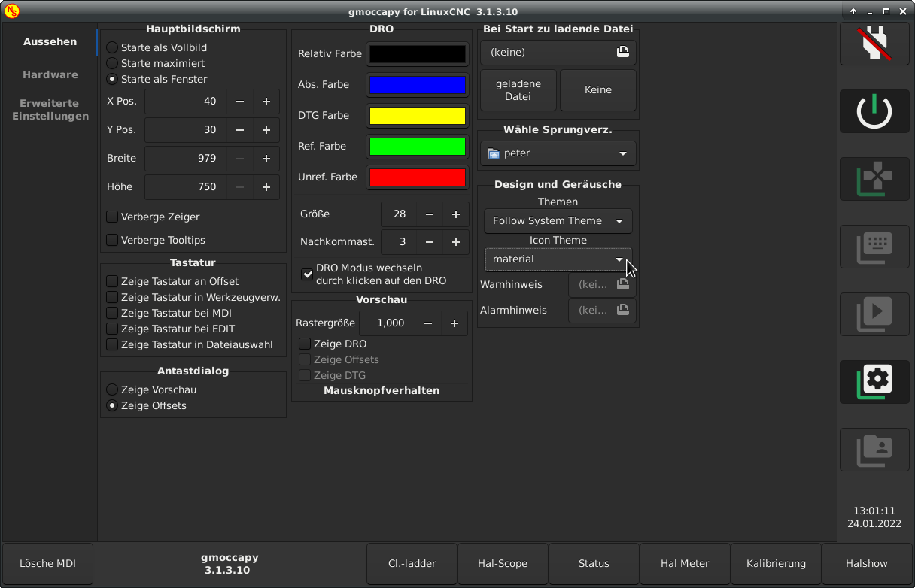Increase the DRO Größe value
This screenshot has width=915, height=588.
[x=456, y=214]
